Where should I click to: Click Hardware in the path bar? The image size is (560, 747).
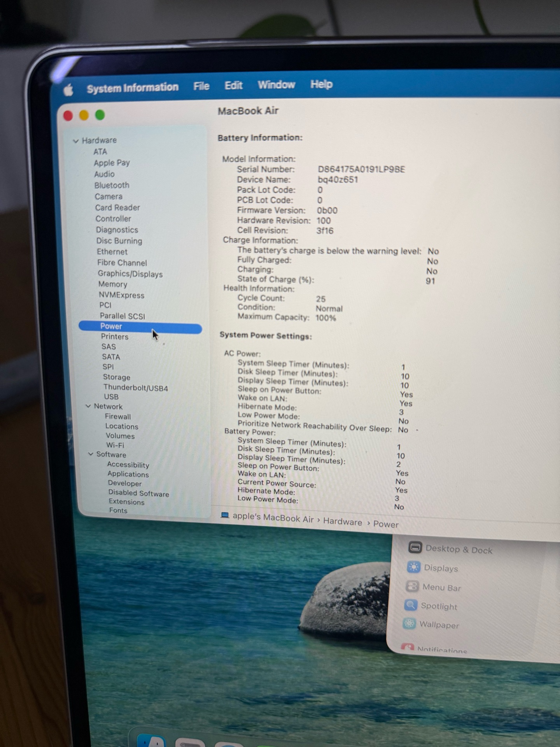point(342,522)
